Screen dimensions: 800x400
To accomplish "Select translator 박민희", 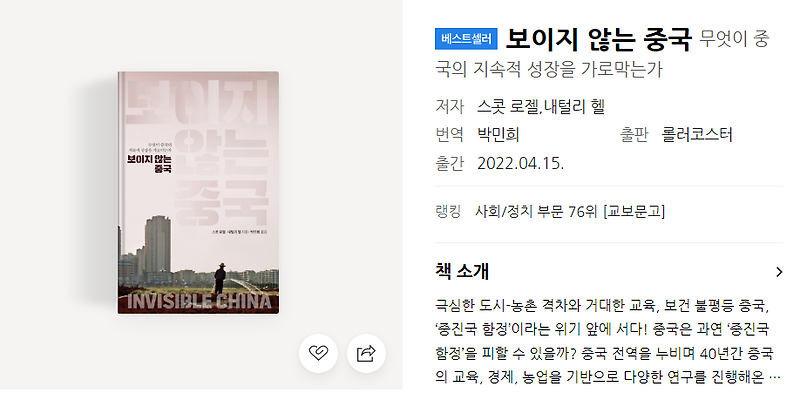I will (x=498, y=135).
